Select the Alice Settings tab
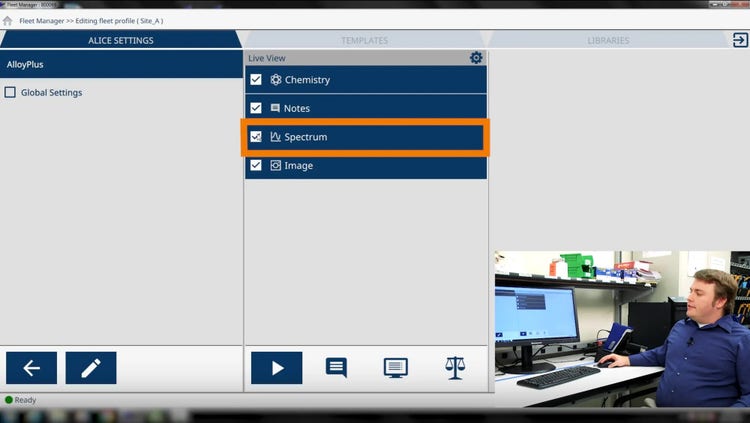The height and width of the screenshot is (423, 750). point(120,40)
